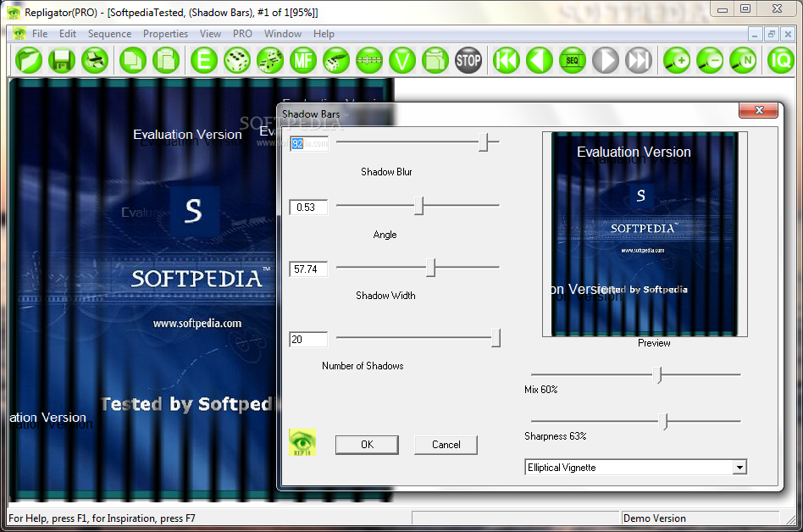Click the zoom out magnifier icon

click(711, 60)
